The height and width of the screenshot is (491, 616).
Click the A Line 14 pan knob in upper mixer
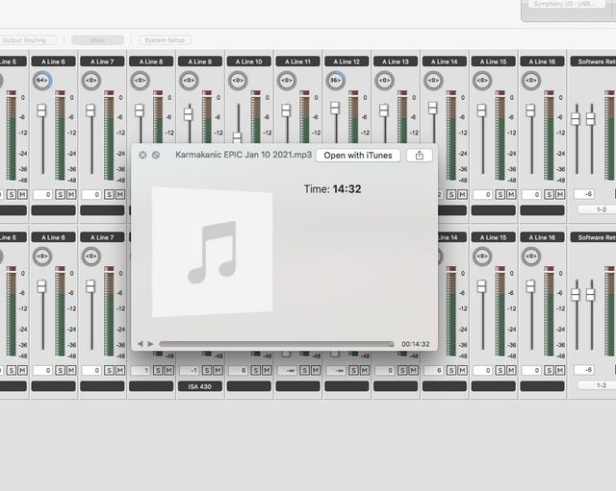(x=433, y=81)
